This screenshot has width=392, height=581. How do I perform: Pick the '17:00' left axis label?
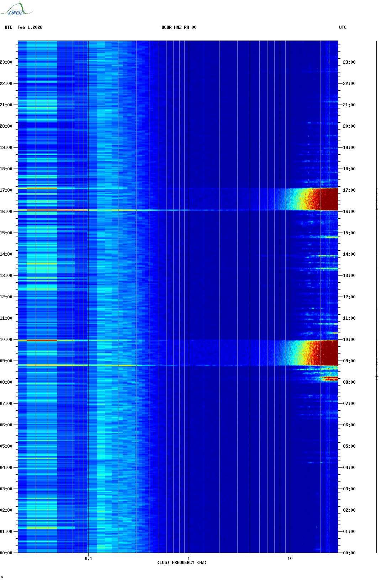(6, 190)
